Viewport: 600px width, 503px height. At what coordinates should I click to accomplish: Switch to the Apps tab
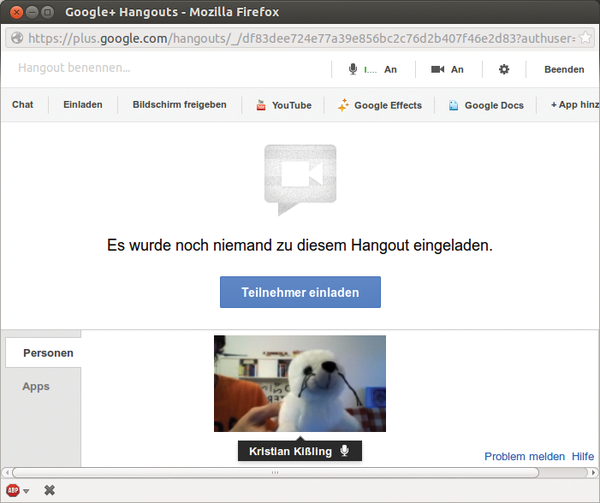36,386
